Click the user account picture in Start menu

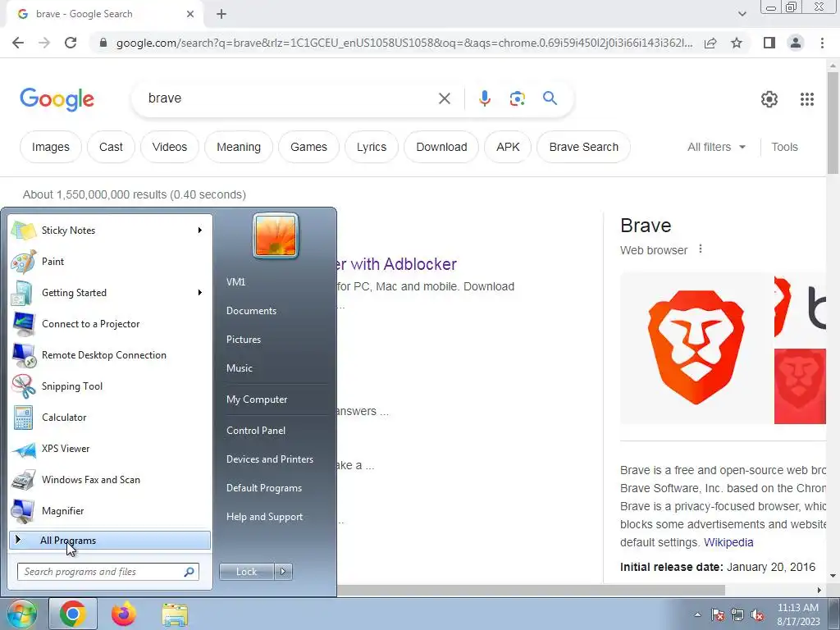(x=276, y=235)
